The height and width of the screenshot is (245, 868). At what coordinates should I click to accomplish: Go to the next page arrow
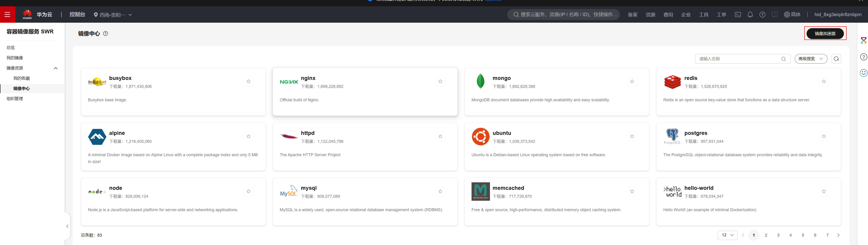click(x=838, y=235)
